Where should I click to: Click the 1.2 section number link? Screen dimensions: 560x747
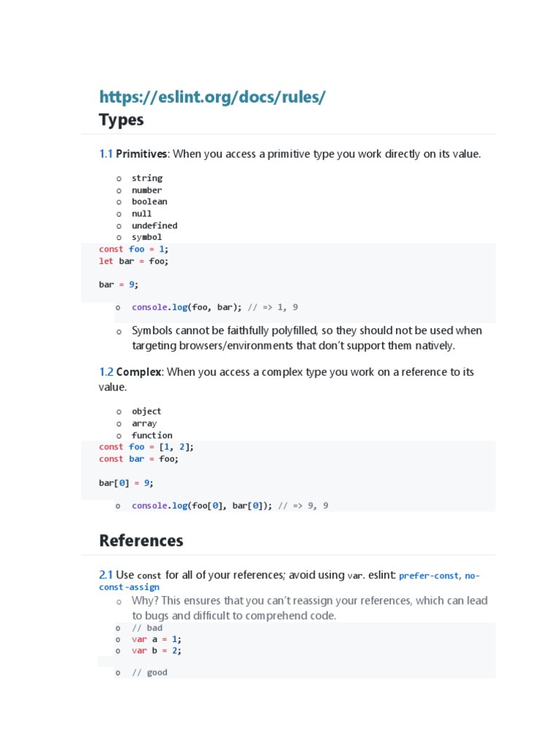coord(106,372)
